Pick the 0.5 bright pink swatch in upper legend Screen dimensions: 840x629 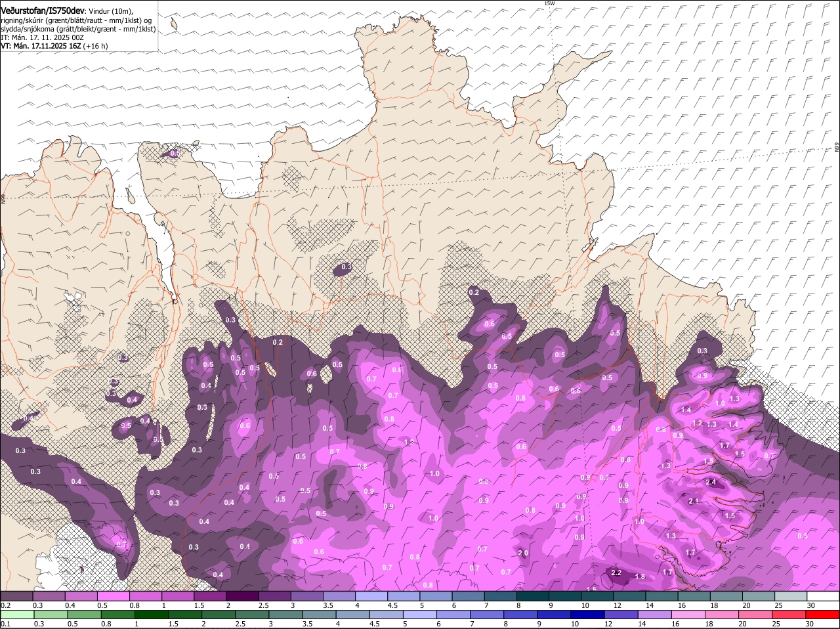click(x=113, y=596)
